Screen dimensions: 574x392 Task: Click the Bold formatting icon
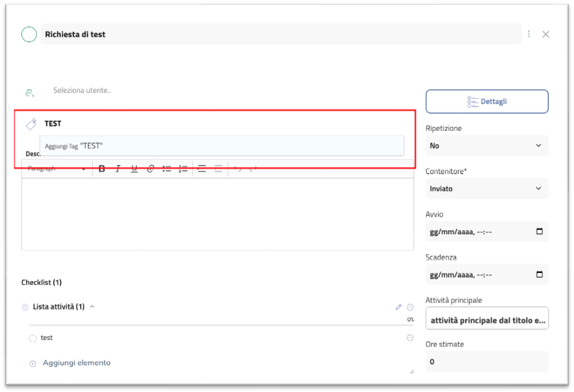point(102,169)
